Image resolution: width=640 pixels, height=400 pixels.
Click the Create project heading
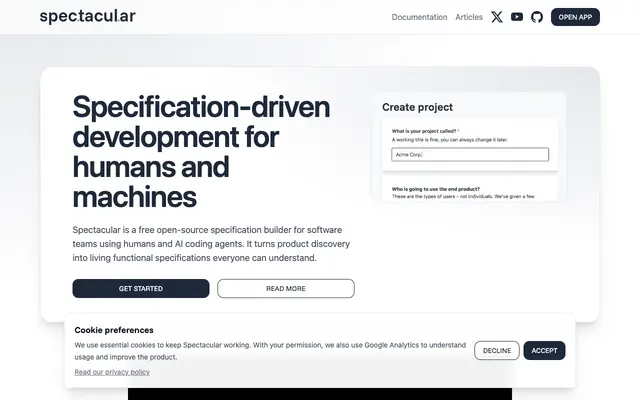pyautogui.click(x=417, y=107)
